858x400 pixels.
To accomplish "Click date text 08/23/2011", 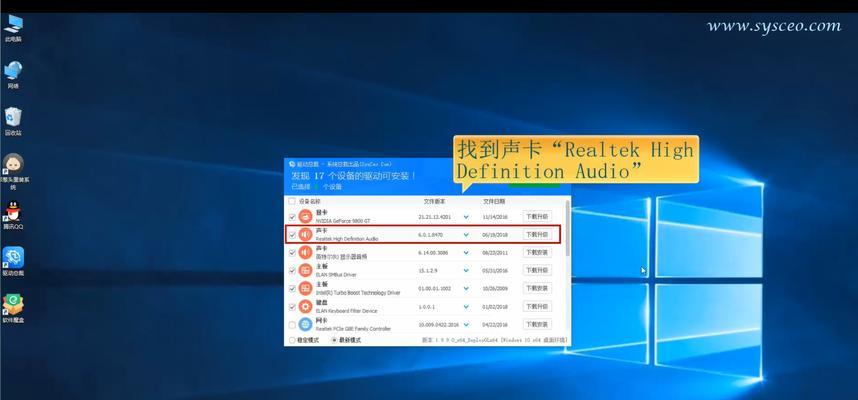I will [x=495, y=253].
